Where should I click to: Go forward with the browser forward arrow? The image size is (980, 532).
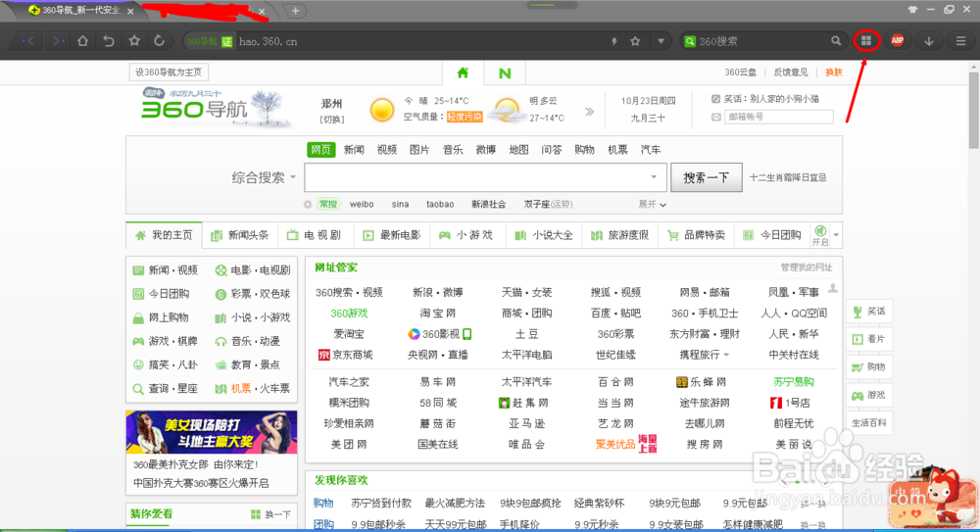tap(58, 41)
